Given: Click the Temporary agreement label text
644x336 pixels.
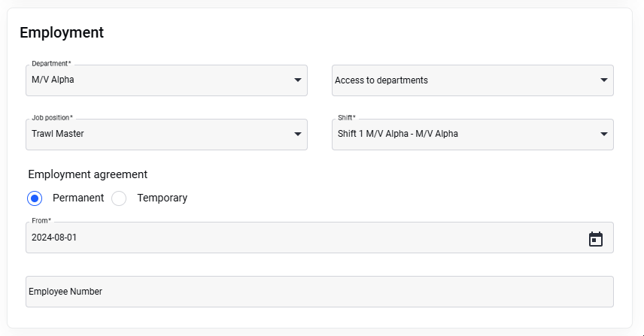Looking at the screenshot, I should pos(162,198).
